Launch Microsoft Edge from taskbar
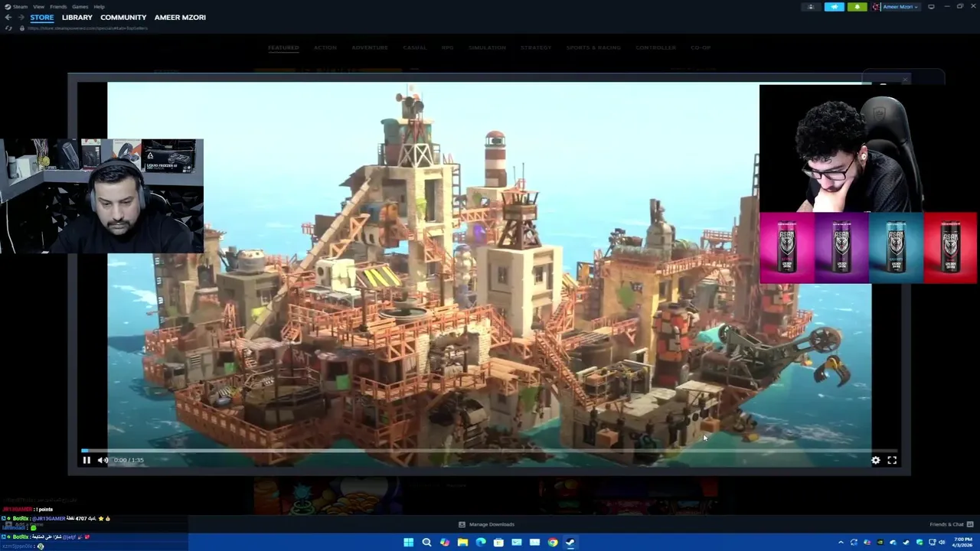The height and width of the screenshot is (551, 980). coord(480,543)
